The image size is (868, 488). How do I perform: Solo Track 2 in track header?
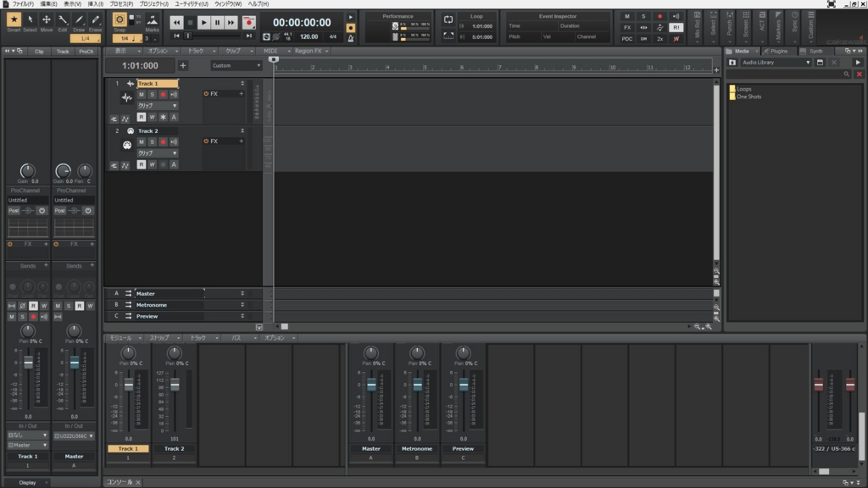[153, 142]
